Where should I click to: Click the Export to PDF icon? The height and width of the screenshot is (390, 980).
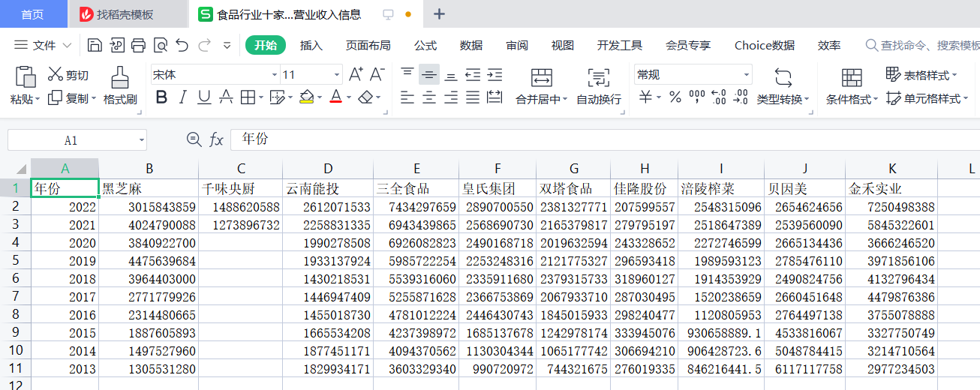coord(116,45)
